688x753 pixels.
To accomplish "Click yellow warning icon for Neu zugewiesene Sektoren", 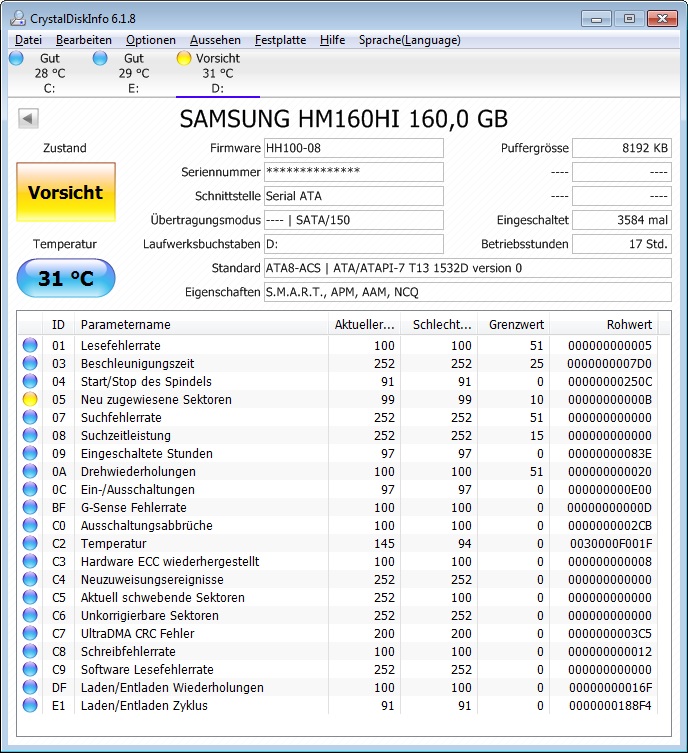I will point(30,400).
